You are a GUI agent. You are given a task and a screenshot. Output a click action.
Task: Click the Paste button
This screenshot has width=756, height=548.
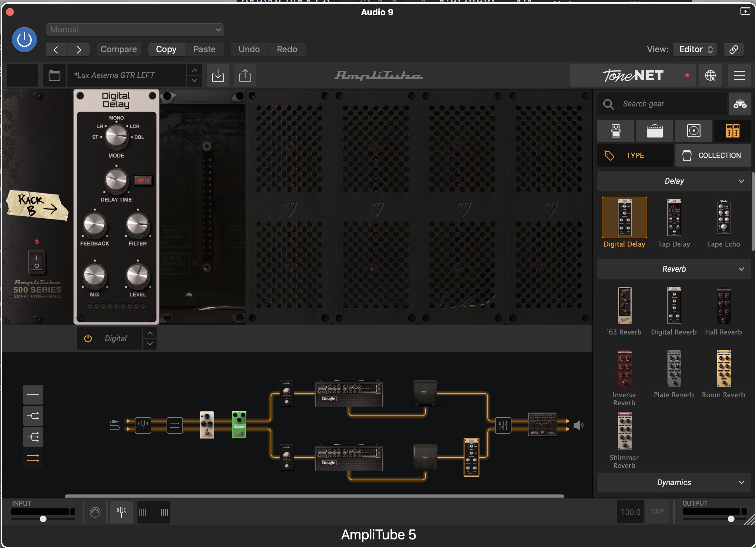pyautogui.click(x=204, y=49)
